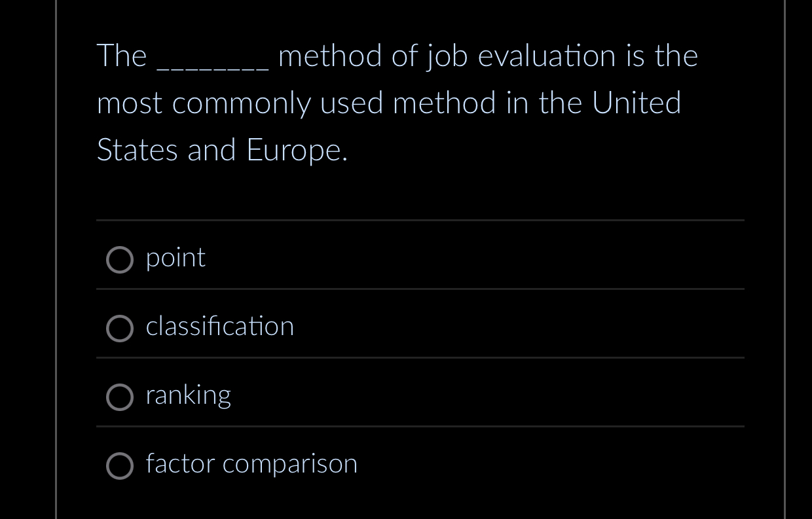
Task: Click the 'factor comparison' answer label
Action: pyautogui.click(x=251, y=464)
